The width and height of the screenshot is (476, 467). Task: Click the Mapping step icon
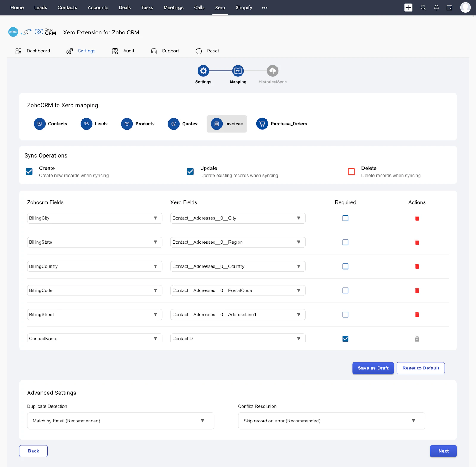238,71
